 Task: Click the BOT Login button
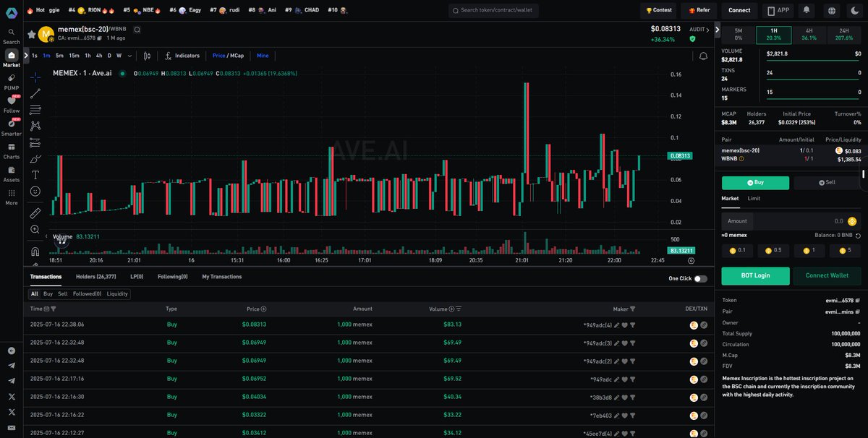coord(755,275)
